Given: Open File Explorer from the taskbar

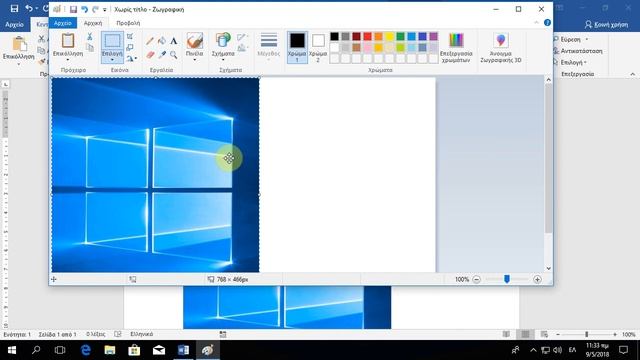Looking at the screenshot, I should click(x=109, y=350).
